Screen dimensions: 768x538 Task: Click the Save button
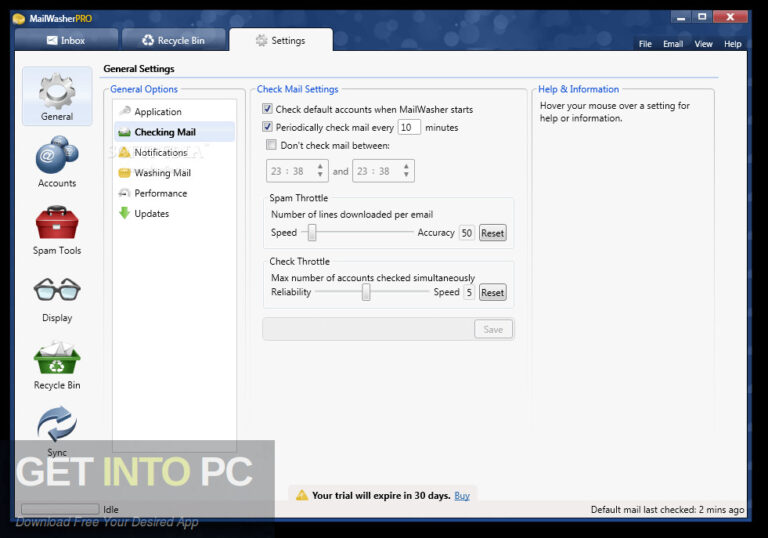click(493, 329)
